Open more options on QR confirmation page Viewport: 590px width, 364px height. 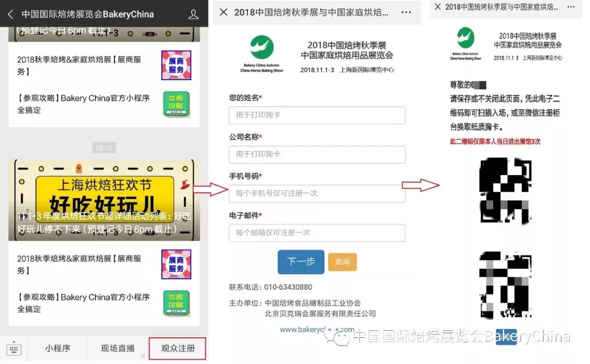pos(571,7)
